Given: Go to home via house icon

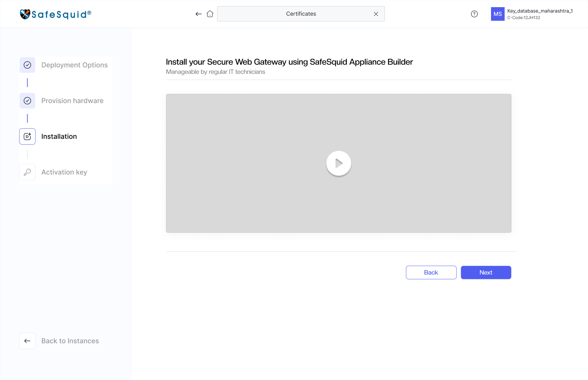Looking at the screenshot, I should pos(210,14).
